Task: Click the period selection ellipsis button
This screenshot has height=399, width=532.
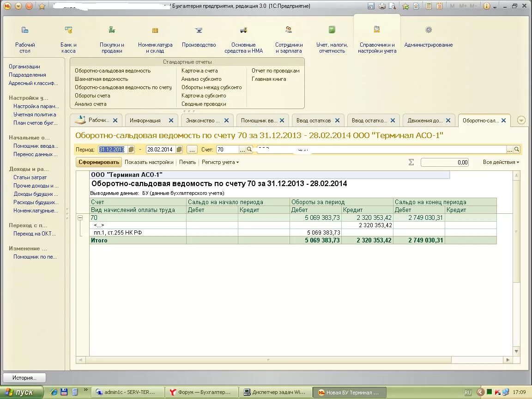Action: click(x=192, y=149)
